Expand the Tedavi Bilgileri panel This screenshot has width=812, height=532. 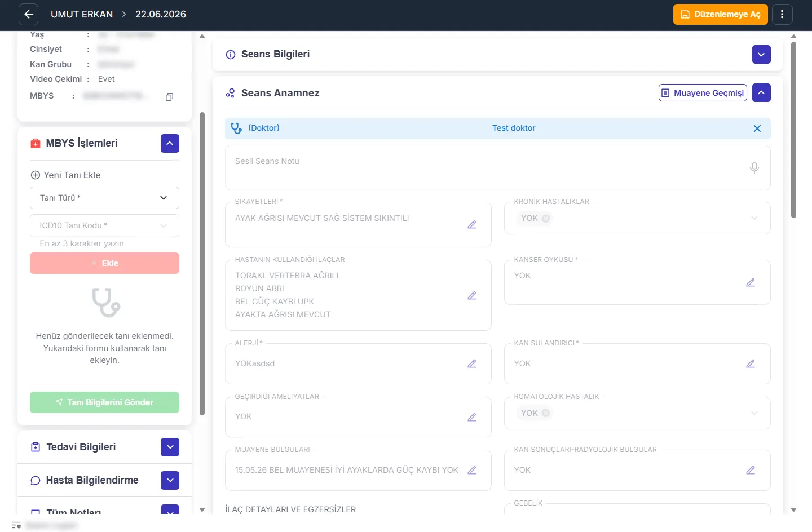point(170,447)
